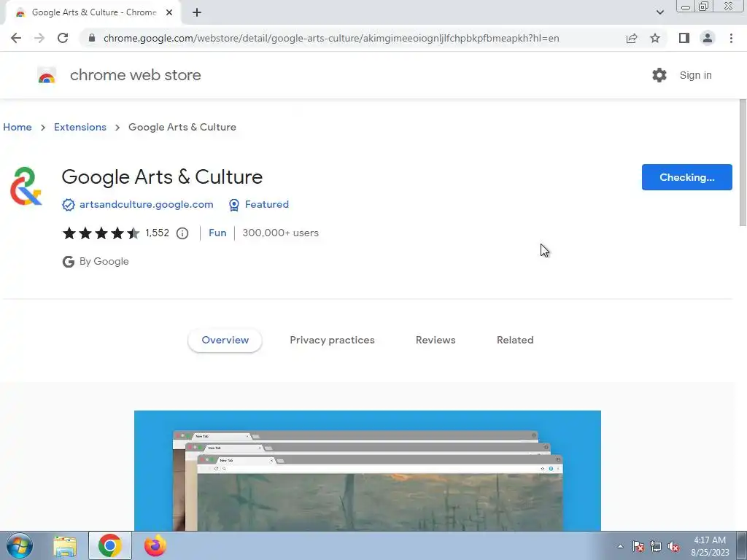Open the Chrome profile avatar icon
The height and width of the screenshot is (560, 747).
tap(708, 38)
